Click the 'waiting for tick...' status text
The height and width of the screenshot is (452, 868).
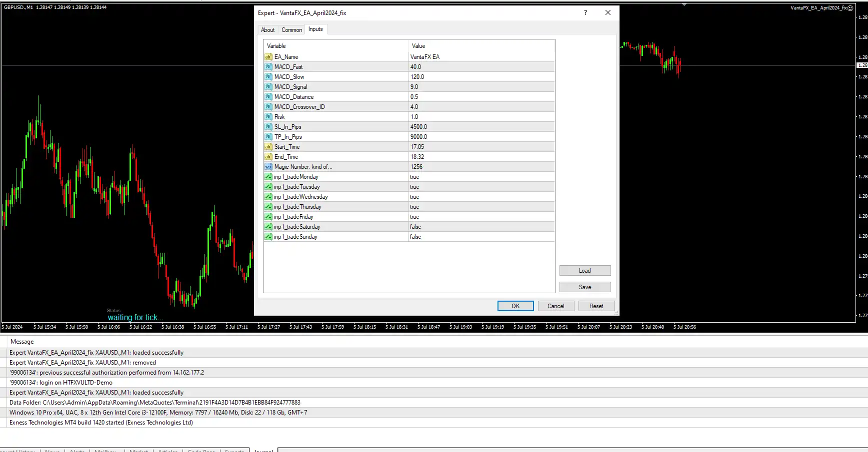135,318
